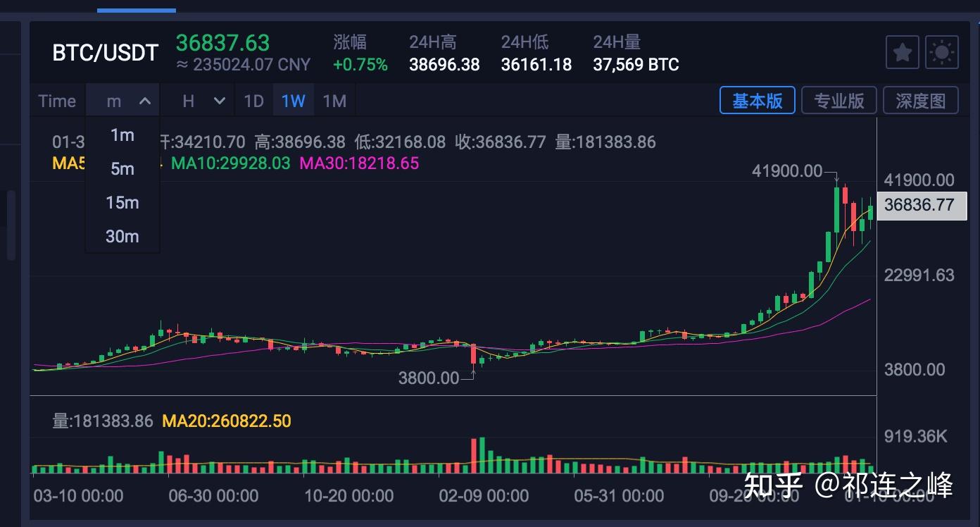Click the 03-10 00:00 date axis label
Screen dimensions: 980x527
pos(78,496)
